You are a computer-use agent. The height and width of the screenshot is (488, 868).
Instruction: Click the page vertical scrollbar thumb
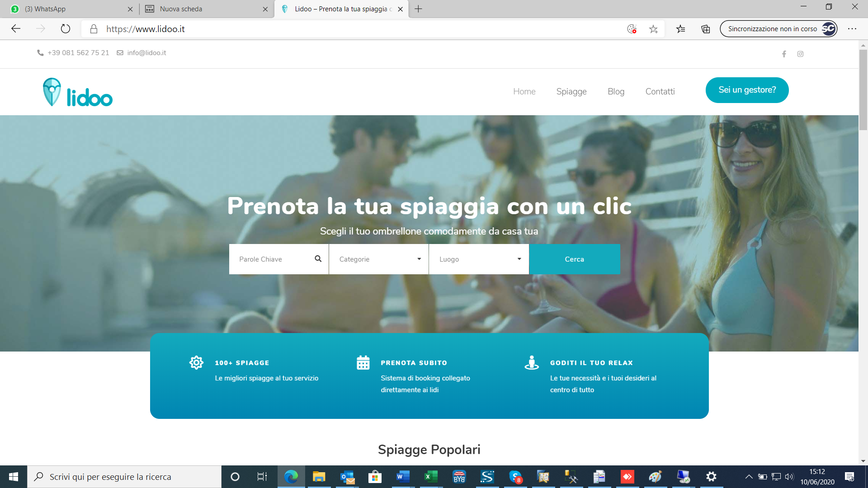[863, 90]
